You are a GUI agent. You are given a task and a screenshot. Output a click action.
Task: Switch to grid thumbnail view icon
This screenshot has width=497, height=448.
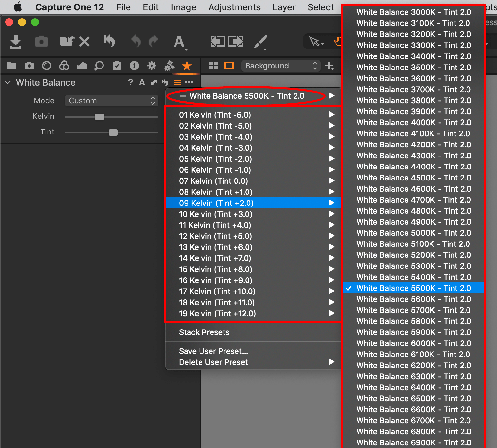pos(213,66)
